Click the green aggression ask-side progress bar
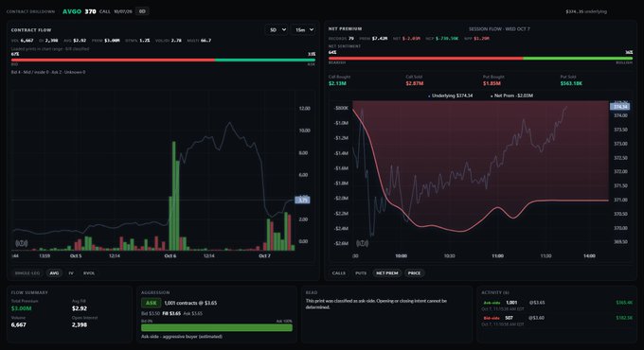Viewport: 644px width, 350px height. tap(217, 327)
